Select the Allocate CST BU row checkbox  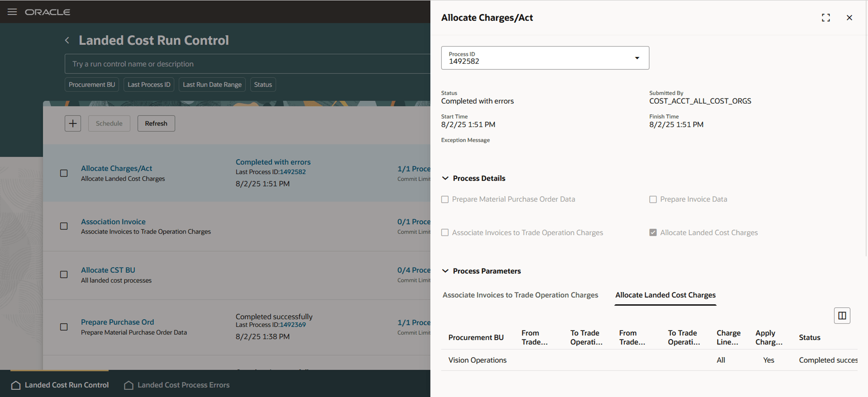pyautogui.click(x=64, y=275)
